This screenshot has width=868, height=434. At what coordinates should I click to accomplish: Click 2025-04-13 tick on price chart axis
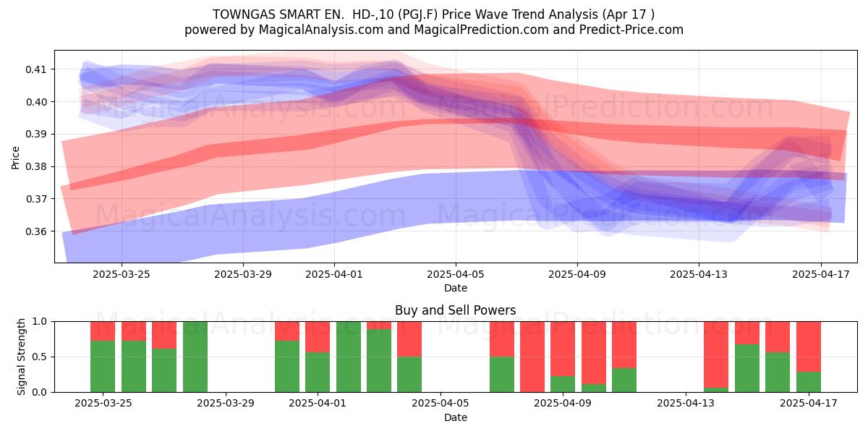click(699, 274)
